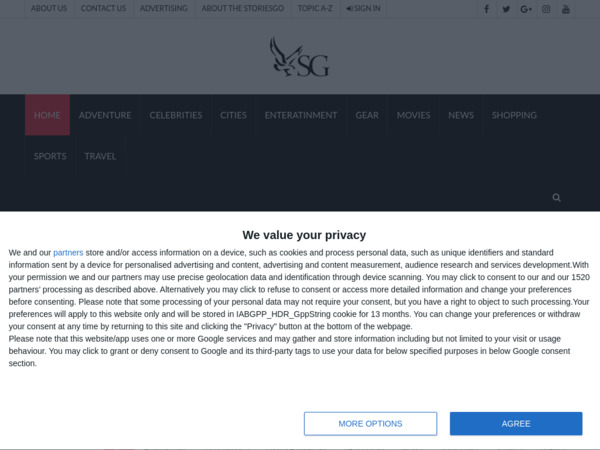Screen dimensions: 600x450
Task: Click the Google Plus icon
Action: [526, 9]
